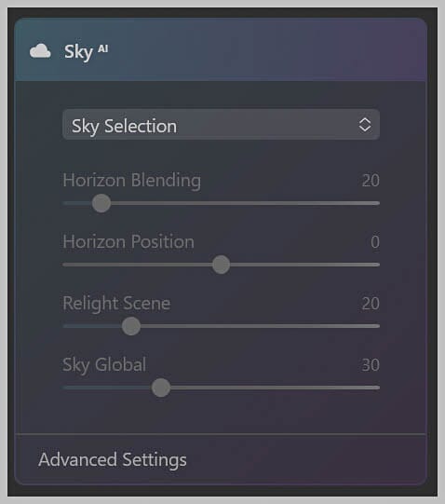Click the Sky Global value 30
Viewport: 445px width, 504px height.
pos(371,365)
